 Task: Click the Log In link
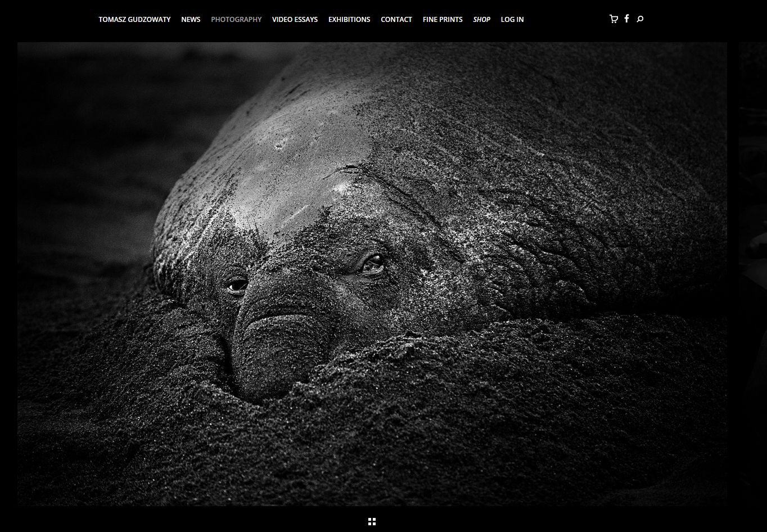point(512,19)
